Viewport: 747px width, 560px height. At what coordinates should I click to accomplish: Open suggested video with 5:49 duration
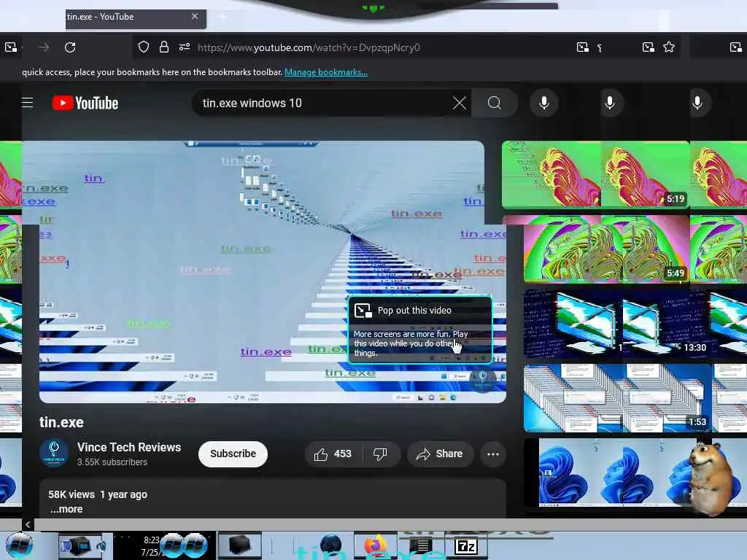point(606,249)
